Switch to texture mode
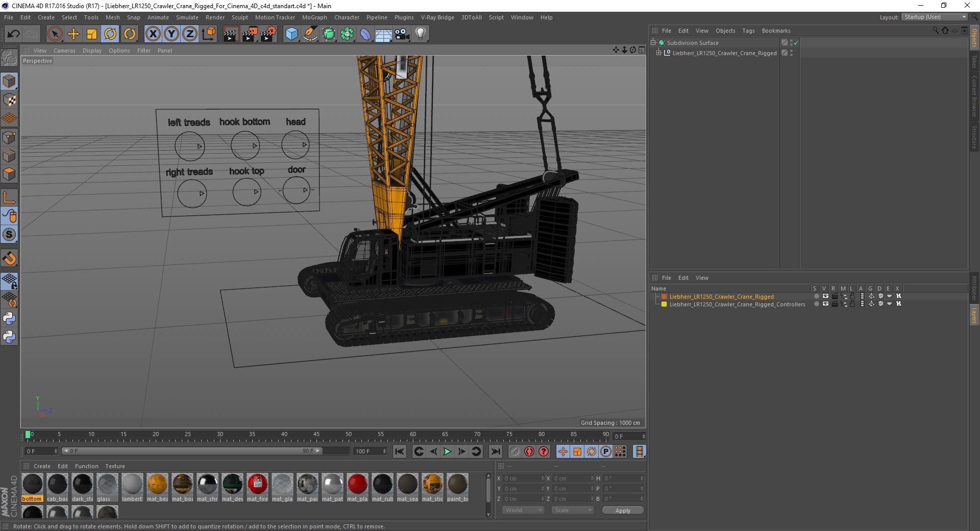Screen dimensions: 980x531 9,100
